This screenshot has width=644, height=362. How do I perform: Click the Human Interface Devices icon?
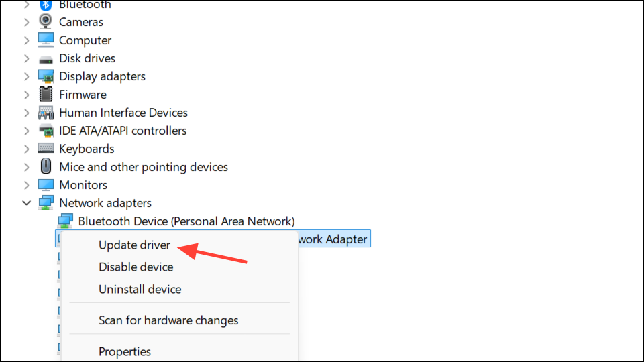pos(46,113)
